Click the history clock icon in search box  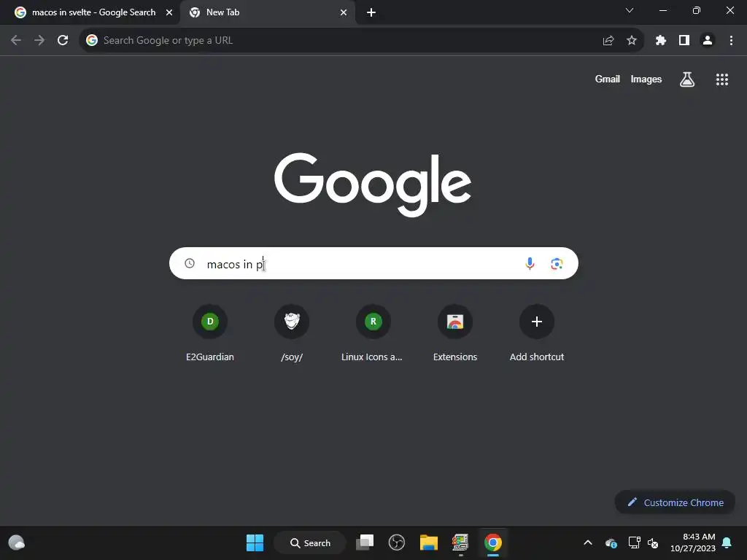[190, 263]
